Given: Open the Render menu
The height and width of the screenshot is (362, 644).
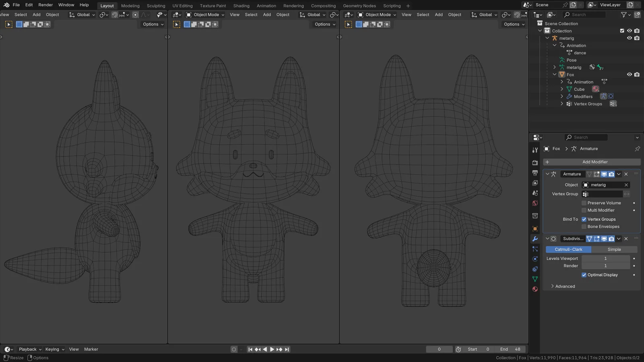Looking at the screenshot, I should tap(45, 5).
